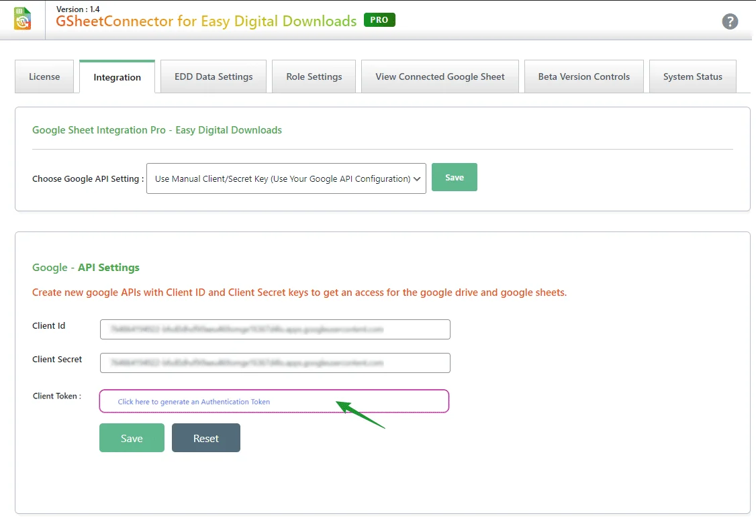Click the GSheetConnector for Easy Digital Downloads title
The image size is (756, 532).
click(206, 21)
